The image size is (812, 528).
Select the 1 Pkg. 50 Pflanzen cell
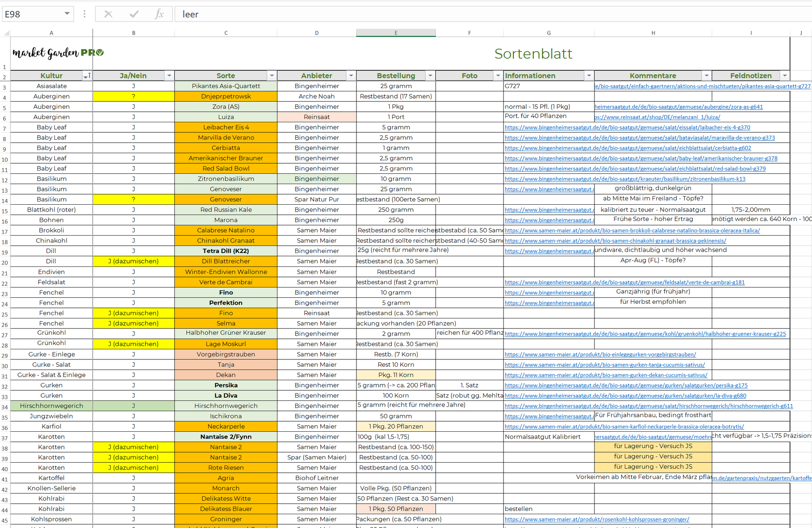pos(396,509)
